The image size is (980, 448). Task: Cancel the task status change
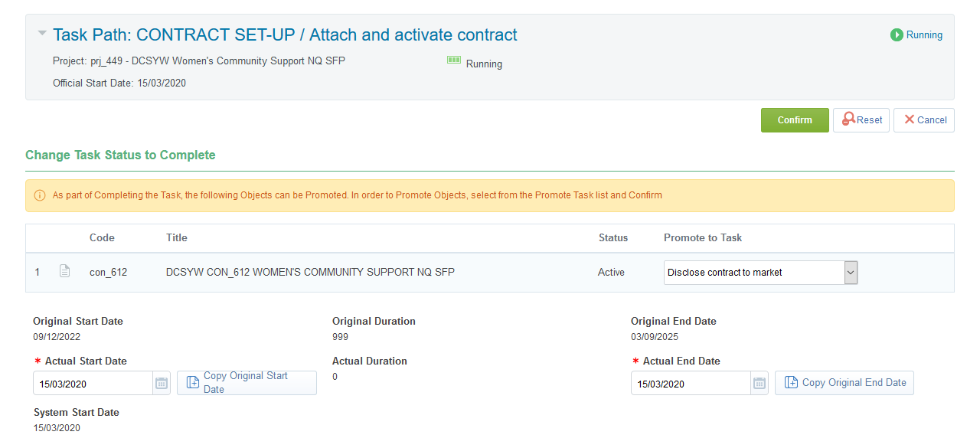(924, 120)
